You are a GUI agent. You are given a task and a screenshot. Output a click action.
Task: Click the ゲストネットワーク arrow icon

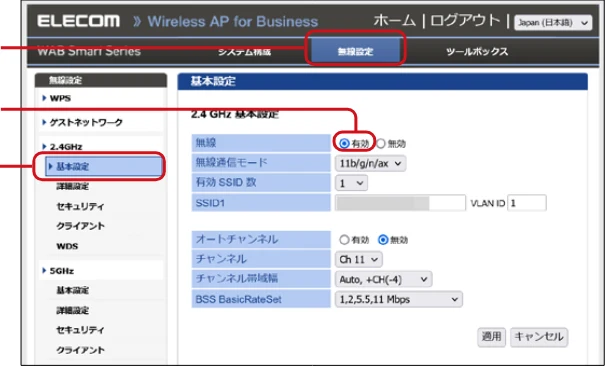coord(44,122)
